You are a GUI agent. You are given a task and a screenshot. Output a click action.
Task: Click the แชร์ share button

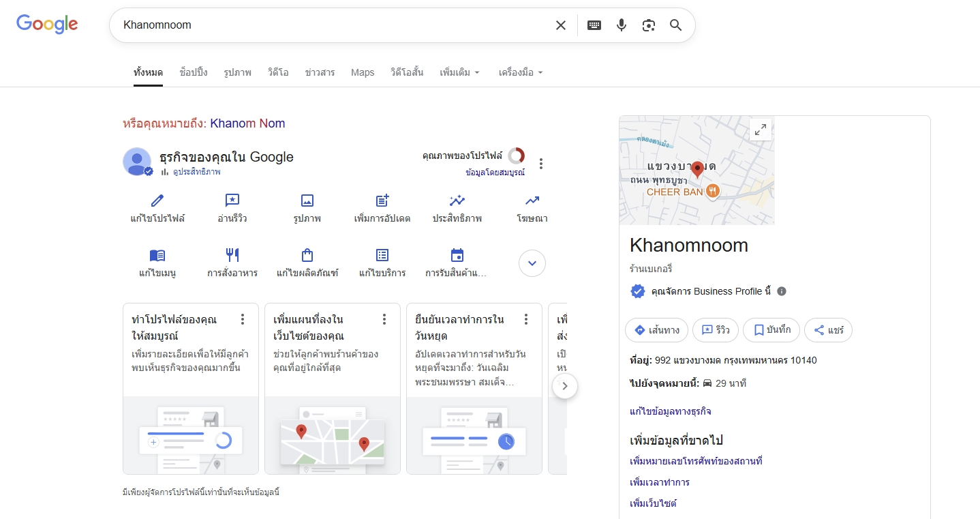tap(828, 330)
